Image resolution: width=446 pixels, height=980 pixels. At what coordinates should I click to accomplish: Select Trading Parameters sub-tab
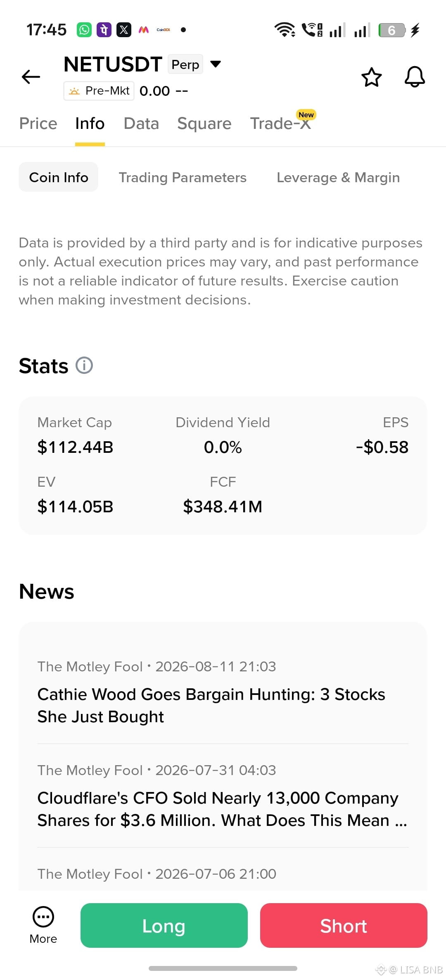coord(183,177)
